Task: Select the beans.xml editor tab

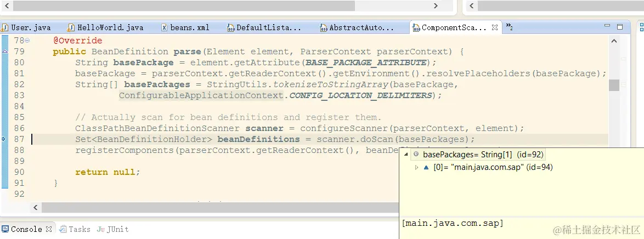Action: tap(185, 28)
